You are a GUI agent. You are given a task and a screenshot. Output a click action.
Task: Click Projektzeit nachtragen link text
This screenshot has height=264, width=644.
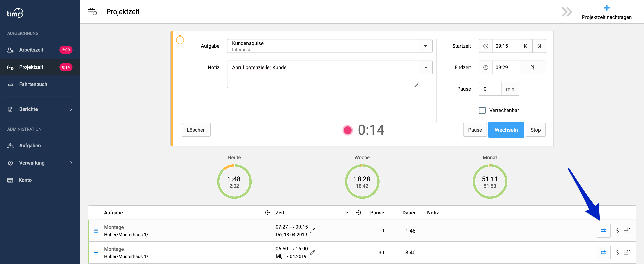(607, 17)
